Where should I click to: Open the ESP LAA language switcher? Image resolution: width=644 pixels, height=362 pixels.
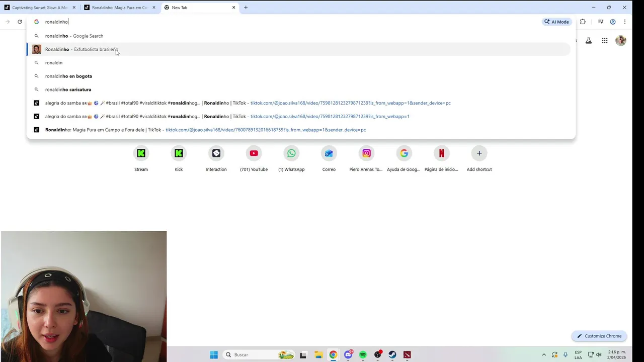point(578,354)
